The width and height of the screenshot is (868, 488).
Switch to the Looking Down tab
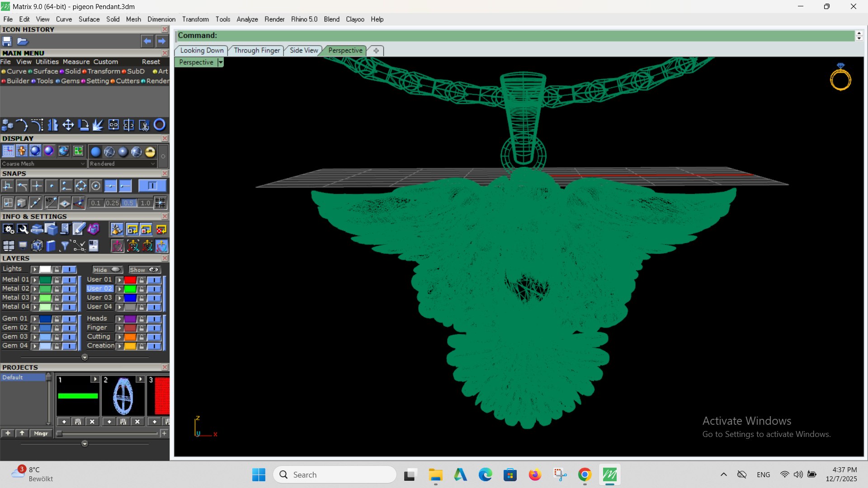pos(202,50)
